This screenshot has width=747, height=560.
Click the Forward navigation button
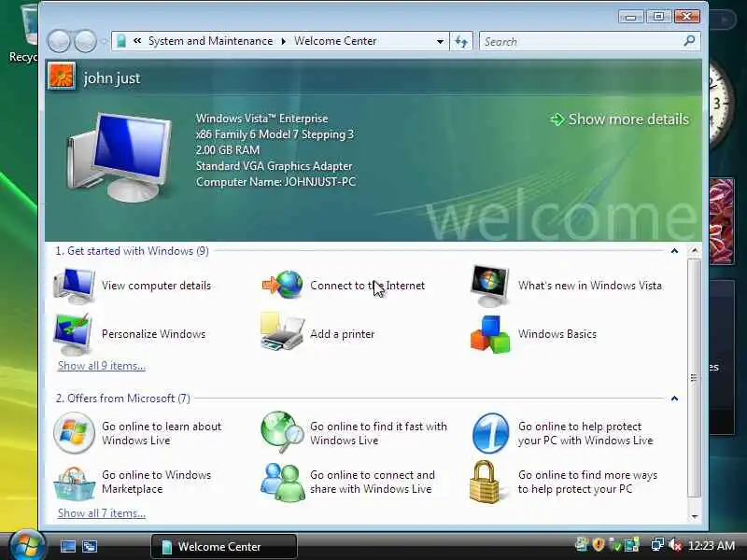point(85,41)
